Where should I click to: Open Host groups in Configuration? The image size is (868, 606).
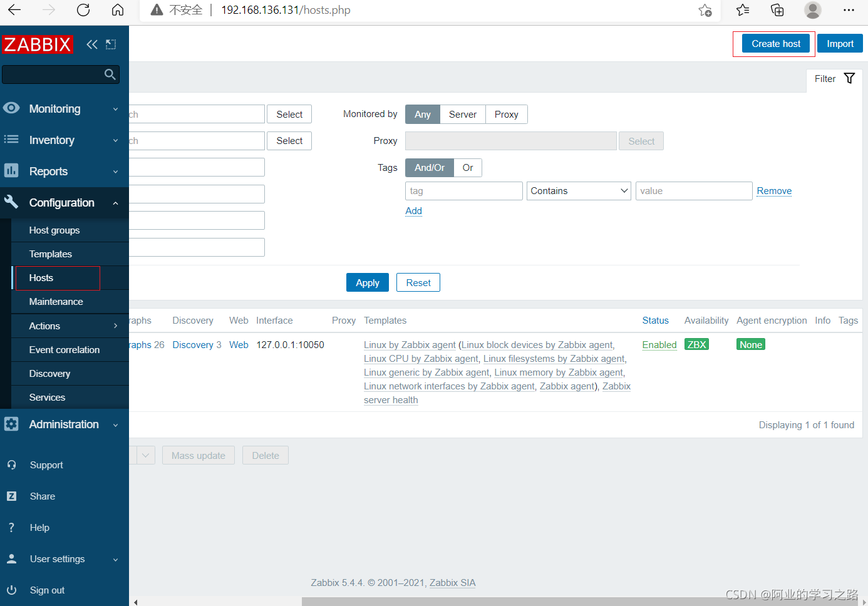coord(54,230)
